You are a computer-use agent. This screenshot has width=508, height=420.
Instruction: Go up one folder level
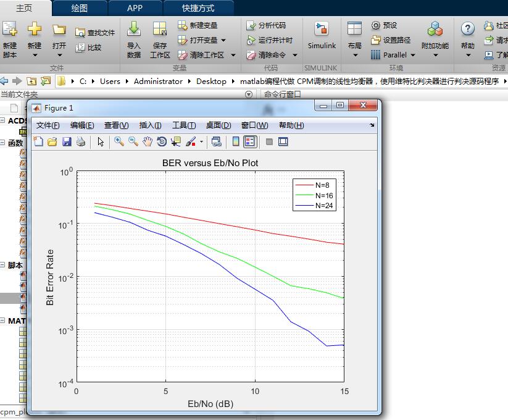31,81
